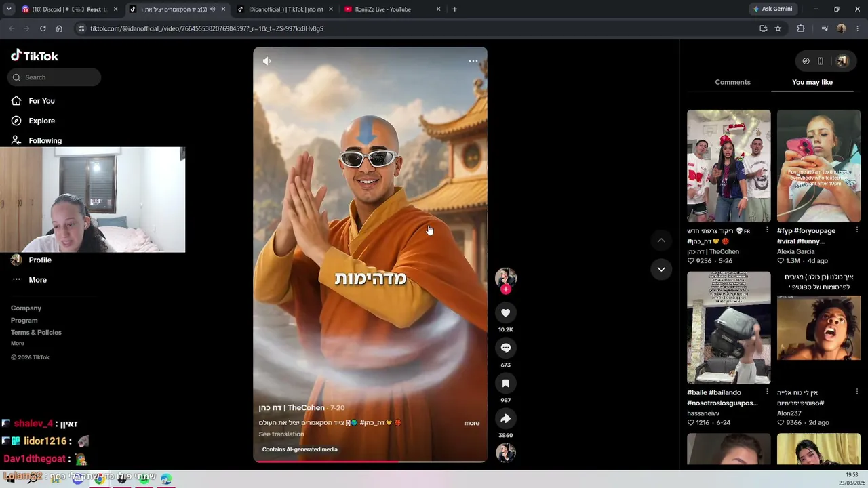Expand the caption with 'more'
Viewport: 868px width, 488px height.
coord(472,423)
